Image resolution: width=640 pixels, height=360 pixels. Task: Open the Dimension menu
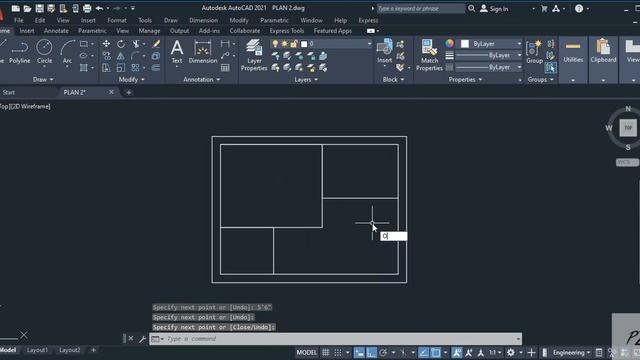tap(203, 20)
